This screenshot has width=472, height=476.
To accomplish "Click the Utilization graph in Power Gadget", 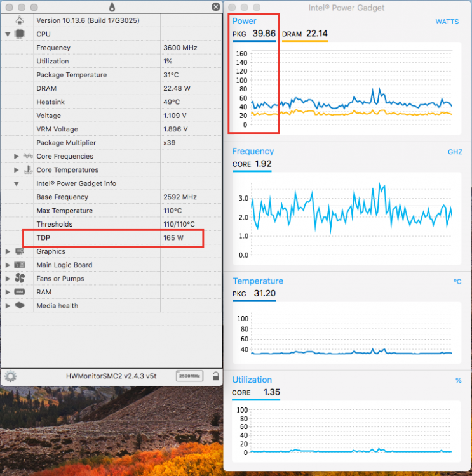I will coord(347,431).
